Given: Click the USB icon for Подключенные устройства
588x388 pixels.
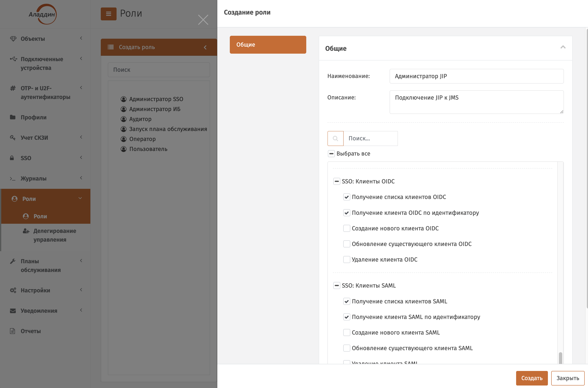Looking at the screenshot, I should tap(13, 59).
